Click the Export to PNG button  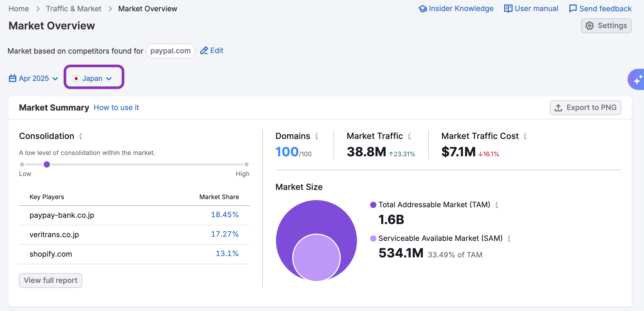click(x=585, y=107)
